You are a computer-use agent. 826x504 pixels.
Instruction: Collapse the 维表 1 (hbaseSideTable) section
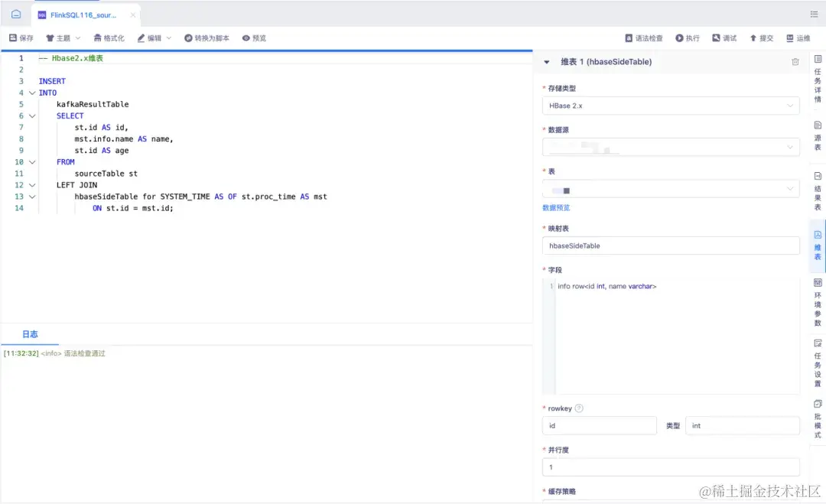[547, 62]
